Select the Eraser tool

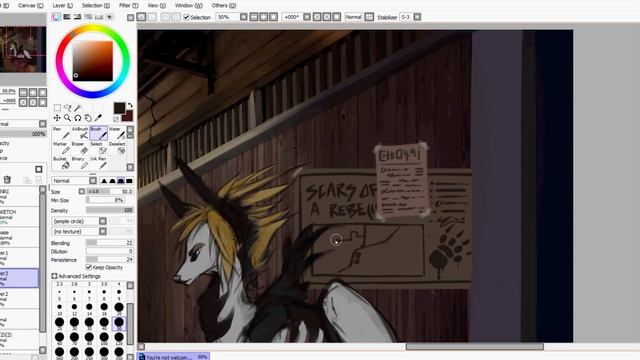click(x=80, y=148)
